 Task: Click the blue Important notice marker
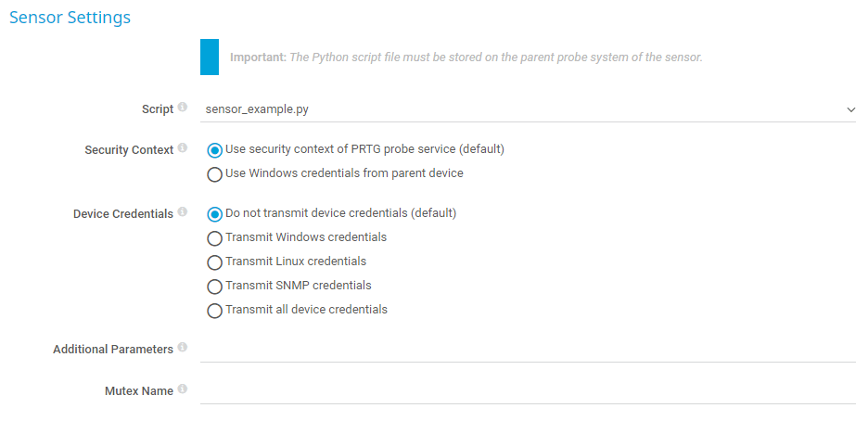tap(210, 57)
